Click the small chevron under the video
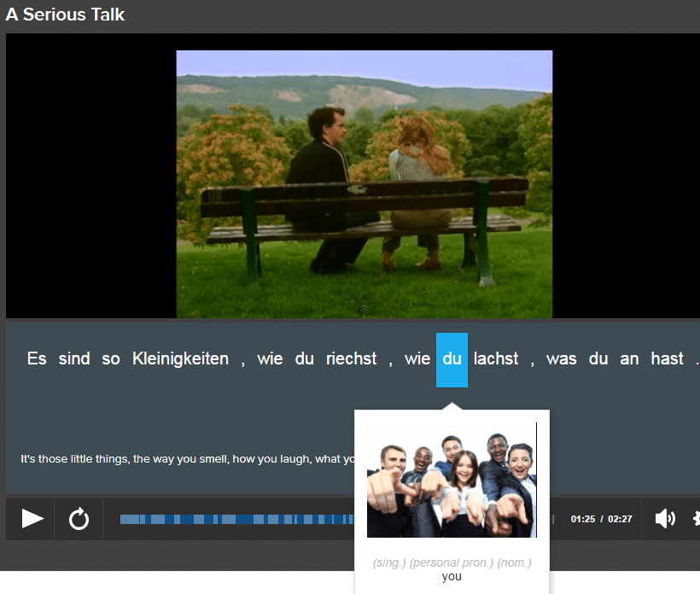Screen dimensions: 700x594 (x=365, y=308)
